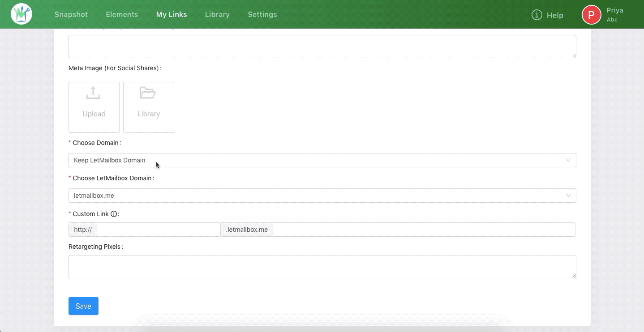The width and height of the screenshot is (644, 332).
Task: Expand the Choose LetMailbox Domain dropdown
Action: (x=322, y=196)
